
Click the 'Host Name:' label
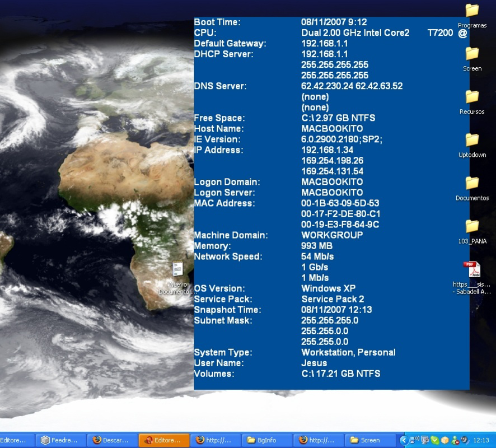[219, 129]
